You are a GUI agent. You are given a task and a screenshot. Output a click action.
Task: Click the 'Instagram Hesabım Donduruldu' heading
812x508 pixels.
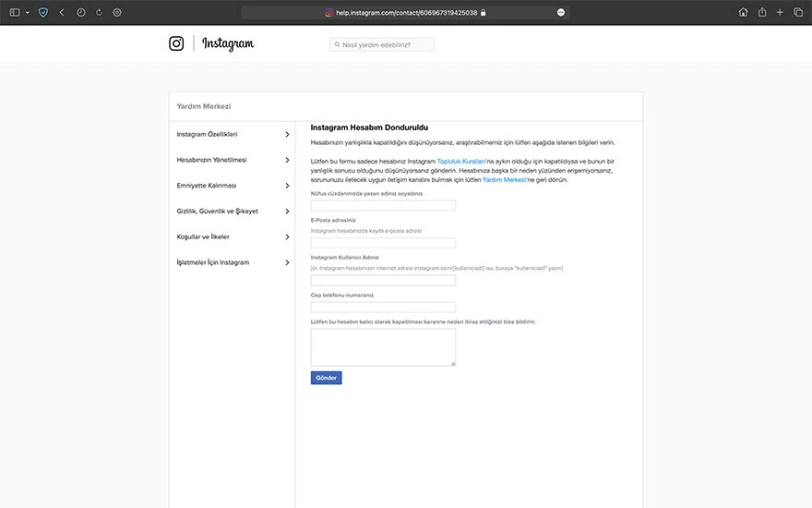(x=369, y=127)
